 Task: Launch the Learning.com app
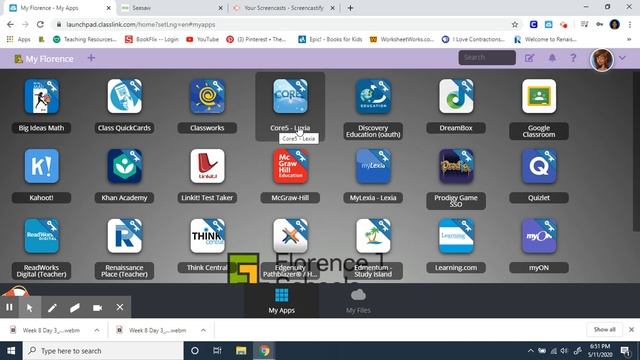point(456,236)
